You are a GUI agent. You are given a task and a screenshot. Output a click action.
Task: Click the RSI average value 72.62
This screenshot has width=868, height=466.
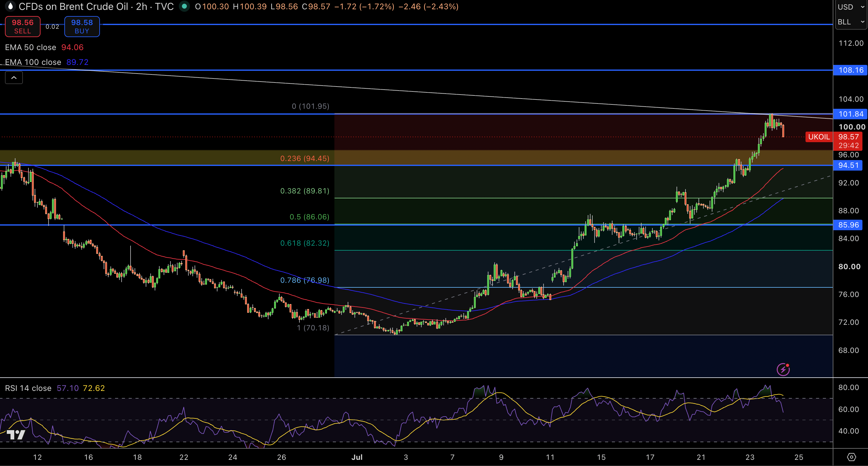[x=94, y=388]
